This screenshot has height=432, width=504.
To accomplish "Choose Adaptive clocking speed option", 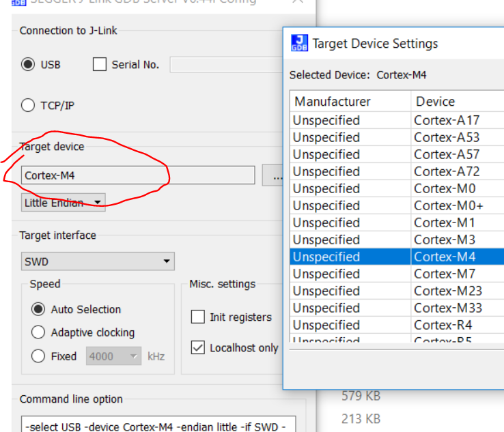I will [x=39, y=332].
